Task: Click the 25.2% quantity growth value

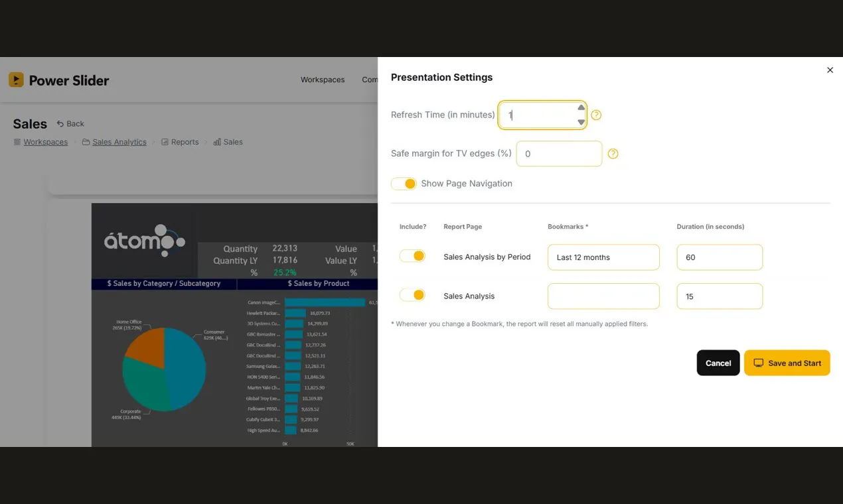Action: pyautogui.click(x=285, y=273)
